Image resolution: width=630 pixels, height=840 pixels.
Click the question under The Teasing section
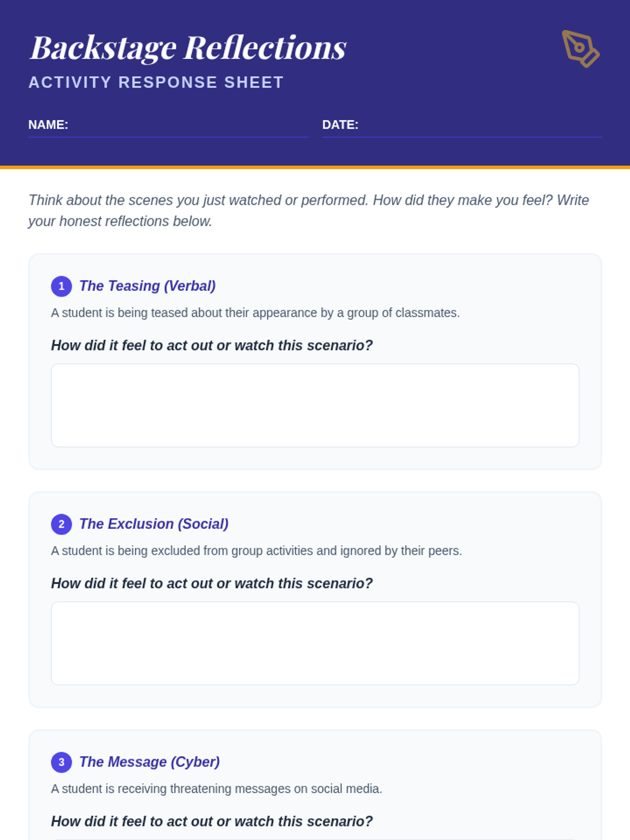[212, 345]
